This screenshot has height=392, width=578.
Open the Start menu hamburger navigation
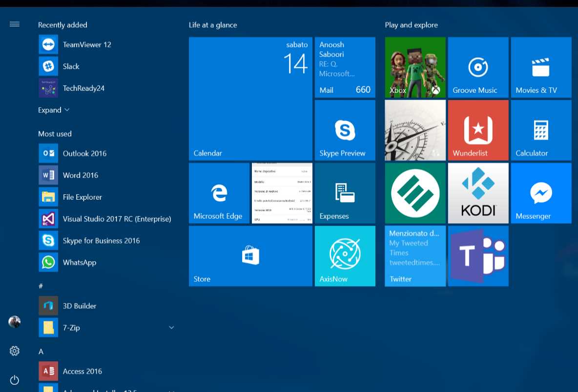[x=14, y=23]
